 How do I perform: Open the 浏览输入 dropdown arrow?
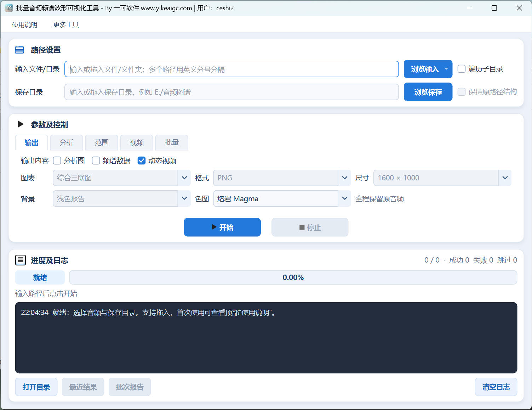coord(446,69)
